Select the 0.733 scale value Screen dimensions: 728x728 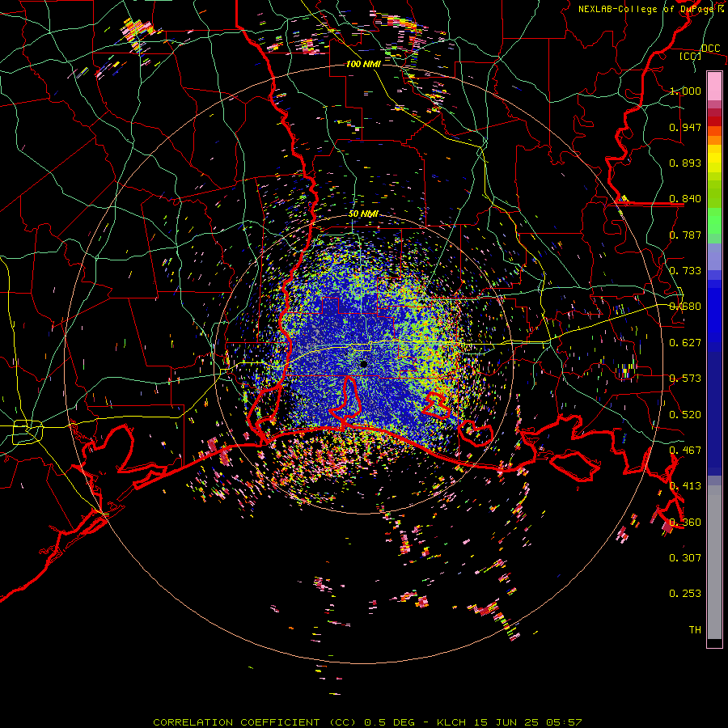pos(685,271)
